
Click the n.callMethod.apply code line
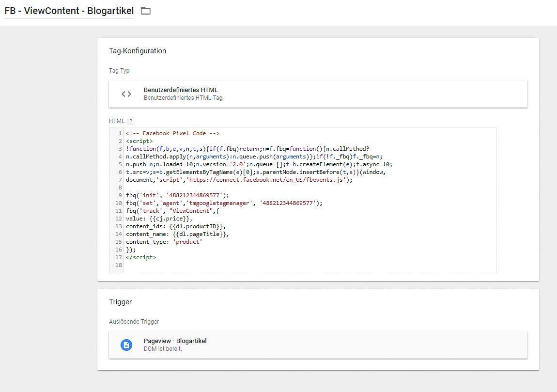[x=254, y=157]
